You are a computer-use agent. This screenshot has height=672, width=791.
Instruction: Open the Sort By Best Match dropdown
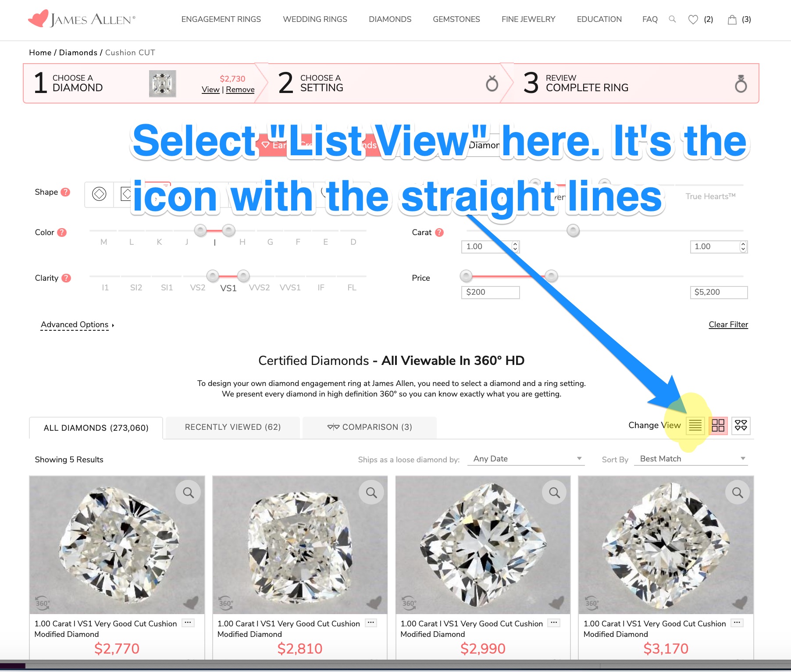point(691,459)
